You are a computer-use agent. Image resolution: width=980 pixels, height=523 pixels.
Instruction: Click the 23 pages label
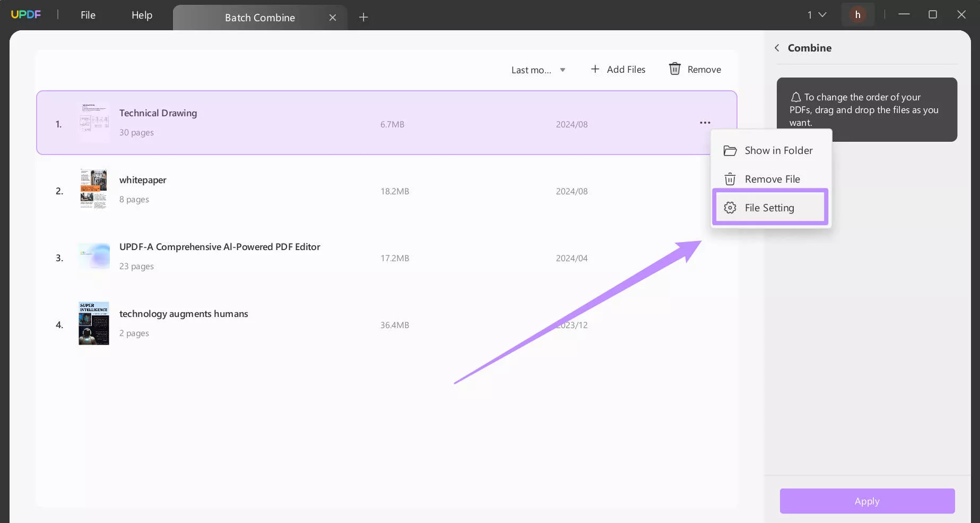pos(136,267)
